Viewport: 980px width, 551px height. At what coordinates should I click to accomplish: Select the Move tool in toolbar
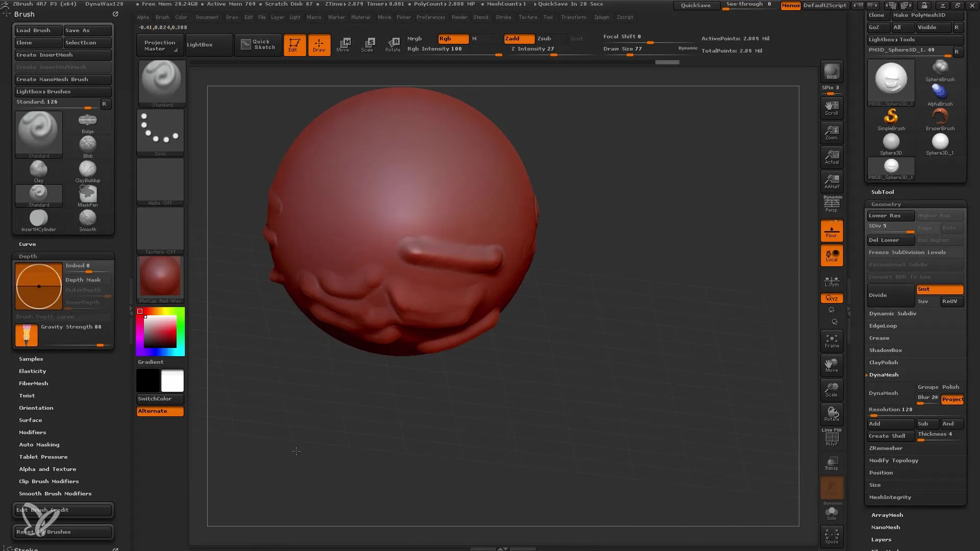(342, 44)
